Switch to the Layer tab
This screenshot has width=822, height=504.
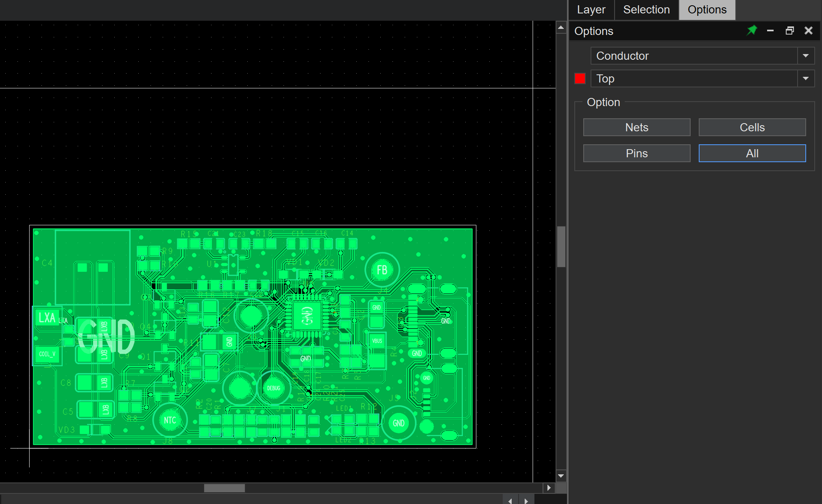tap(591, 10)
